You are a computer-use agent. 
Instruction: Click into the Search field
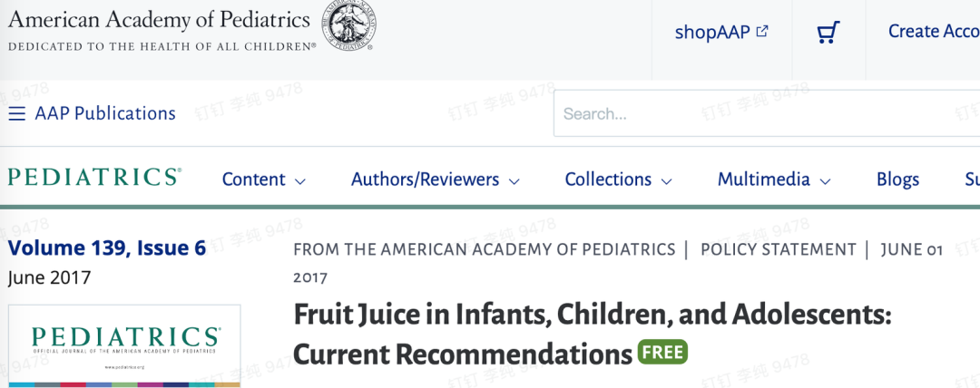coord(766,113)
